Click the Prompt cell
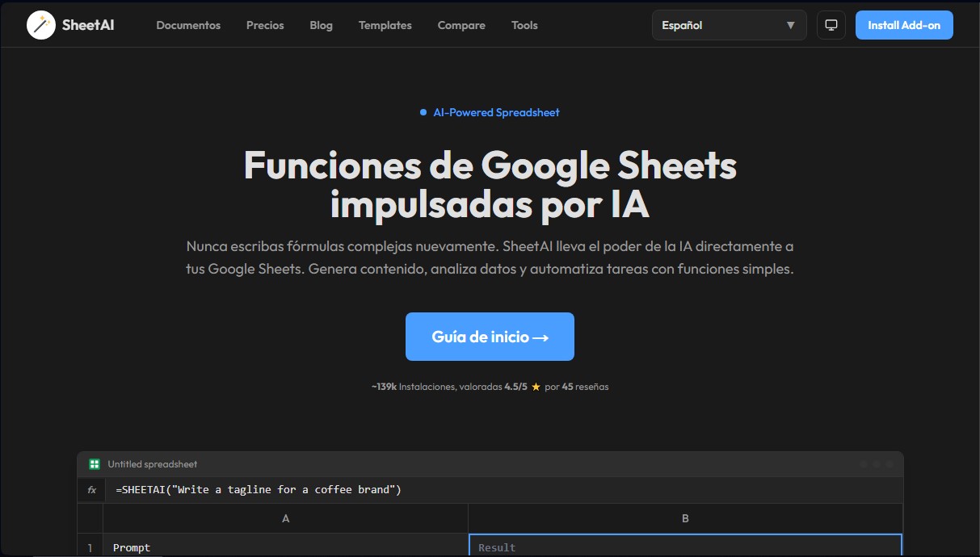Viewport: 980px width, 557px height. point(285,545)
